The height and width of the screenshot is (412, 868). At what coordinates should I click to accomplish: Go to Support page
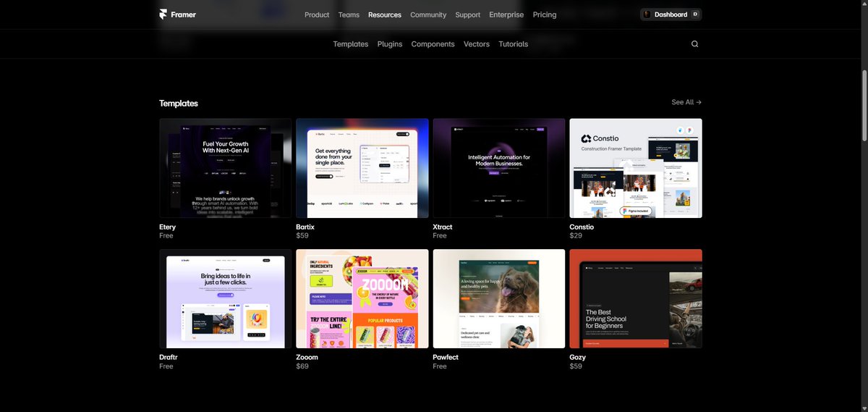[x=468, y=14]
